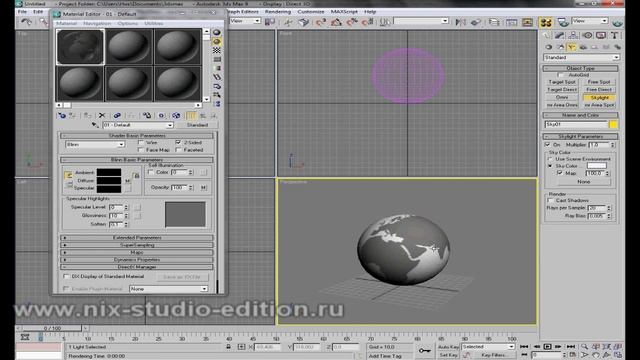
Task: Select the Lights category icon
Action: click(571, 47)
